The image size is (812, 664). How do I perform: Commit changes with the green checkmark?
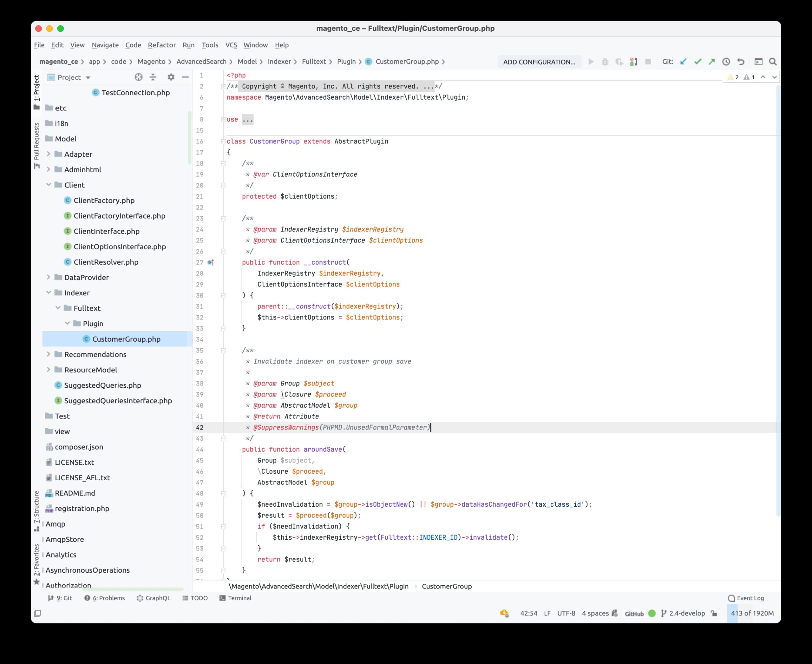[697, 62]
